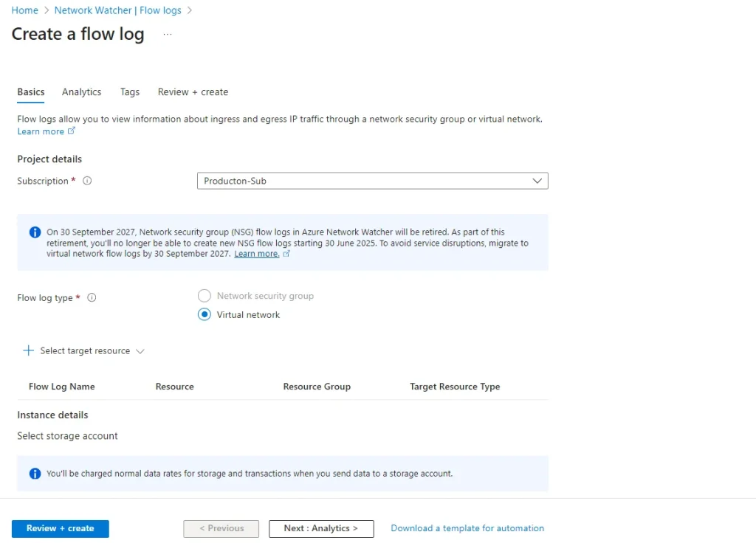
Task: Click the Home breadcrumb link
Action: coord(24,10)
